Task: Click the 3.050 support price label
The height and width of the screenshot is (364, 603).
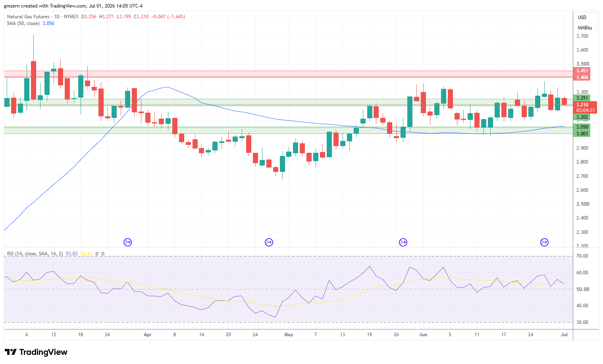Action: coord(582,127)
